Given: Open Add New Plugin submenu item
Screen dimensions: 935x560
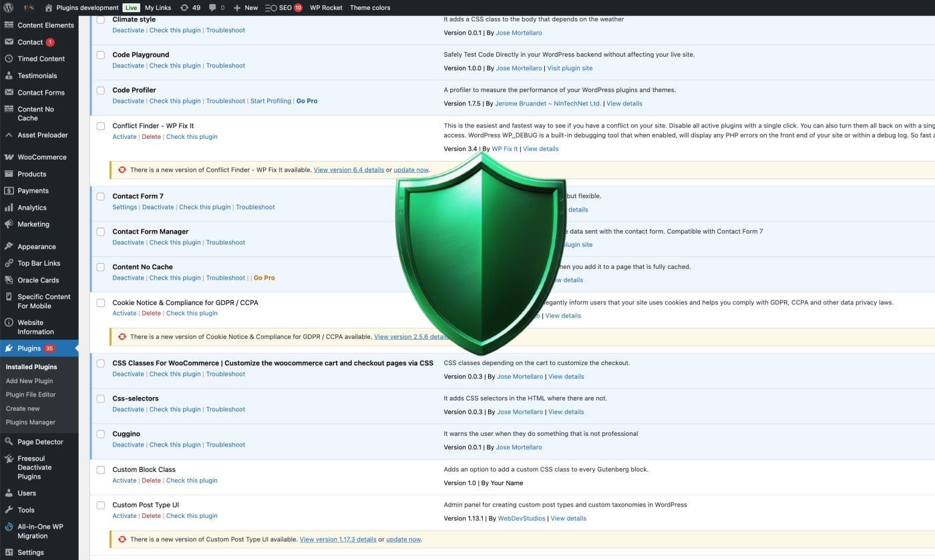Looking at the screenshot, I should point(29,381).
